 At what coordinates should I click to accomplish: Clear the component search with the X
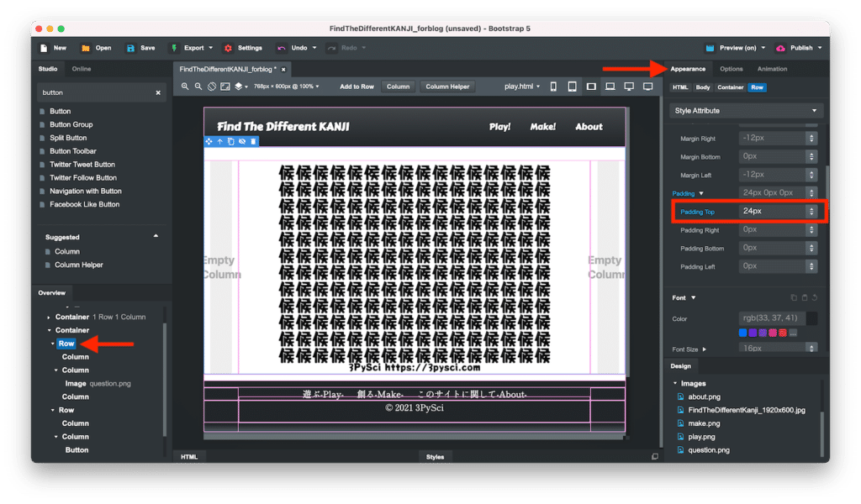coord(158,92)
